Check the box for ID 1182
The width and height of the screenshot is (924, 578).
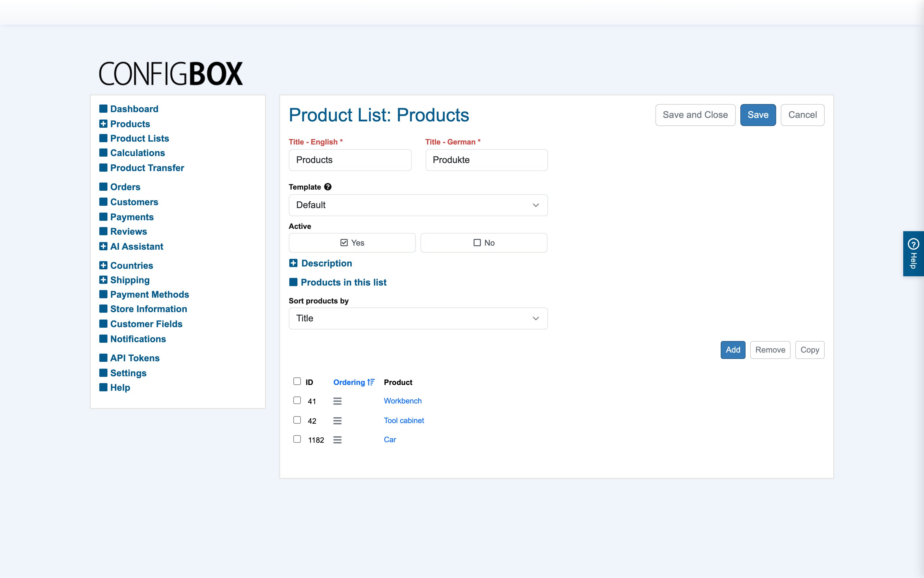pyautogui.click(x=297, y=439)
